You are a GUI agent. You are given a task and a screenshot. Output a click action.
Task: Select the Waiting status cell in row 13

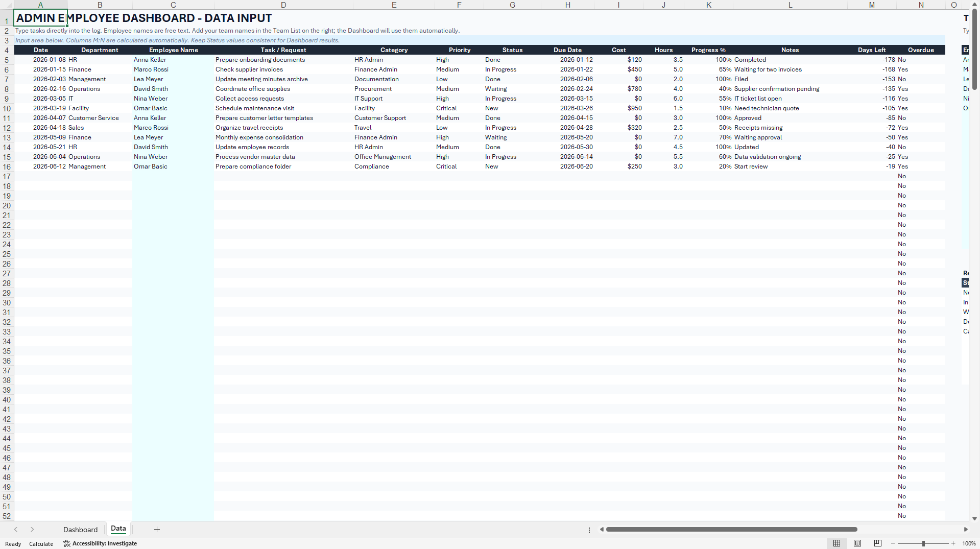[512, 137]
